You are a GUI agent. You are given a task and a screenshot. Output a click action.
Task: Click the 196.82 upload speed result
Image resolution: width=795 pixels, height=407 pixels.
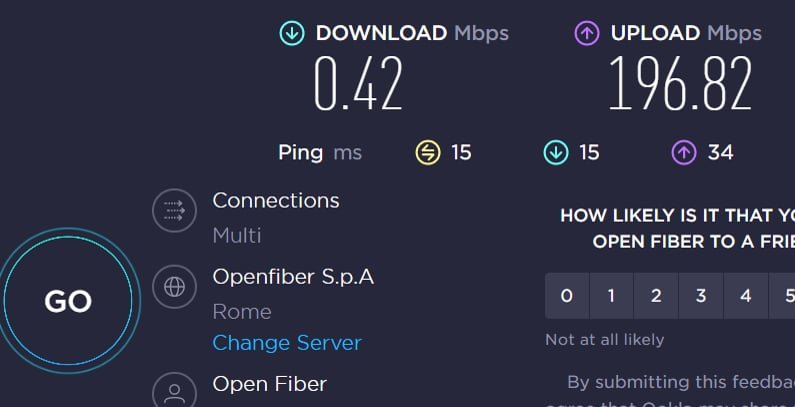(680, 83)
